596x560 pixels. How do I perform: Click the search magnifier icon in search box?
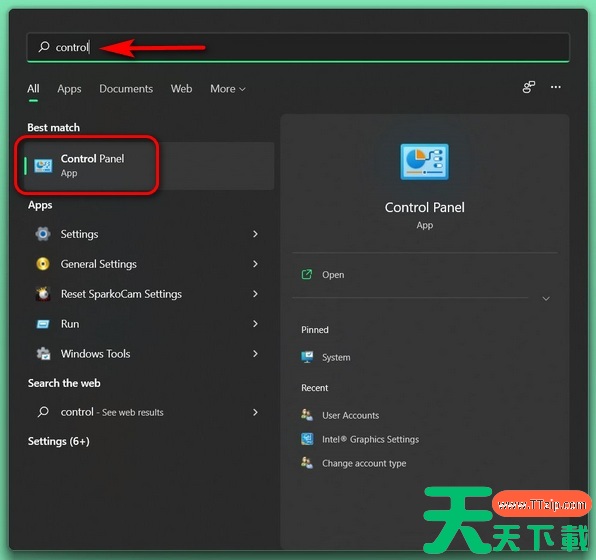click(44, 47)
